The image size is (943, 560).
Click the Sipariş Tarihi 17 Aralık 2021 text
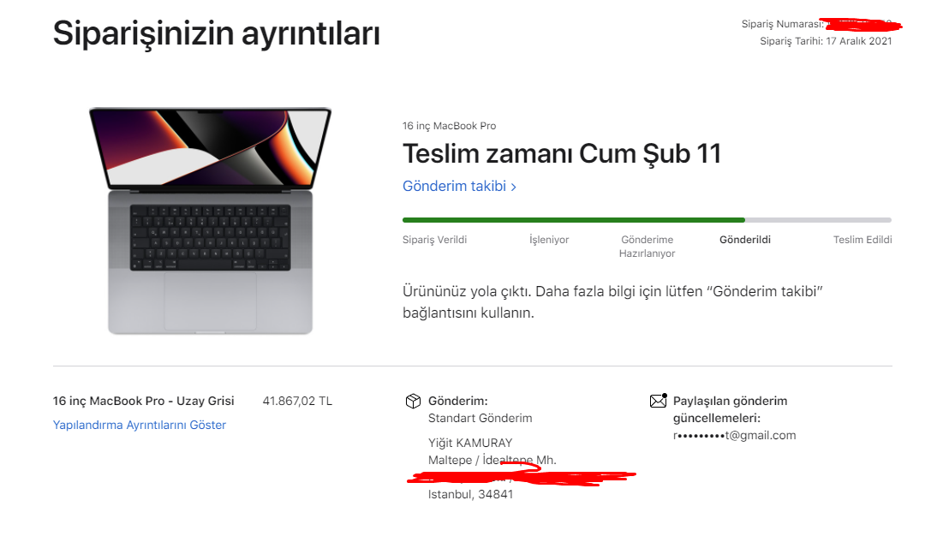(826, 41)
